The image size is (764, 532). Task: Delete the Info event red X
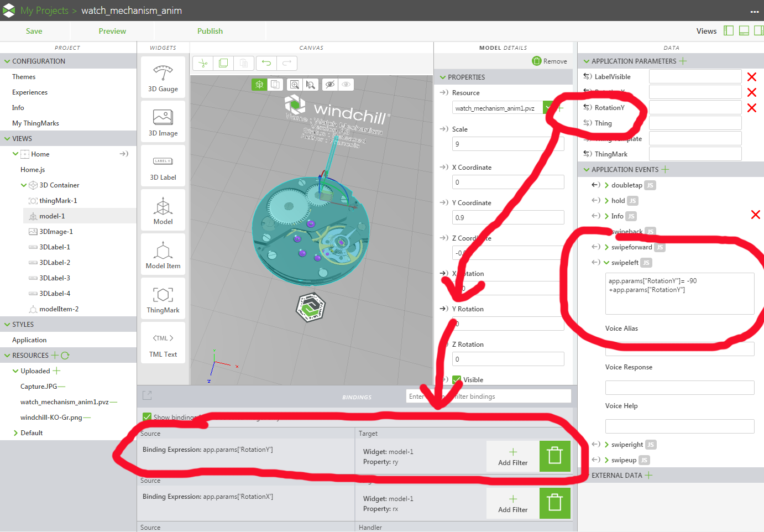coord(756,215)
